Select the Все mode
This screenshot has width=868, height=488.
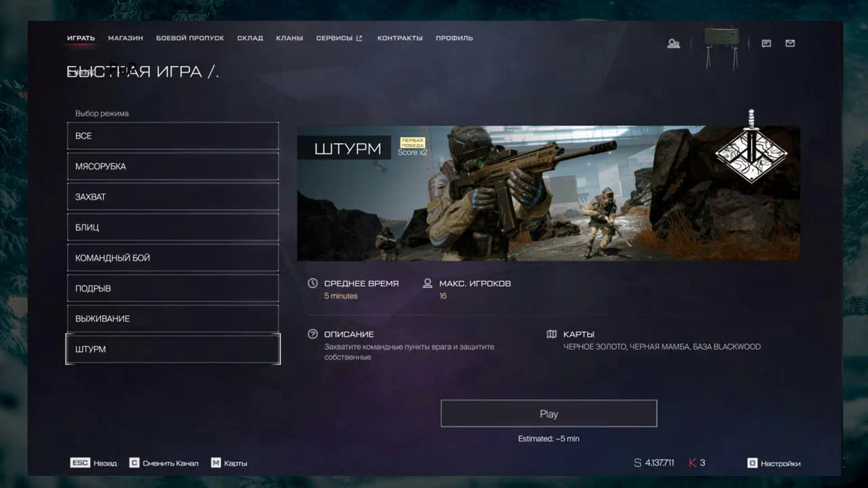[x=173, y=136]
